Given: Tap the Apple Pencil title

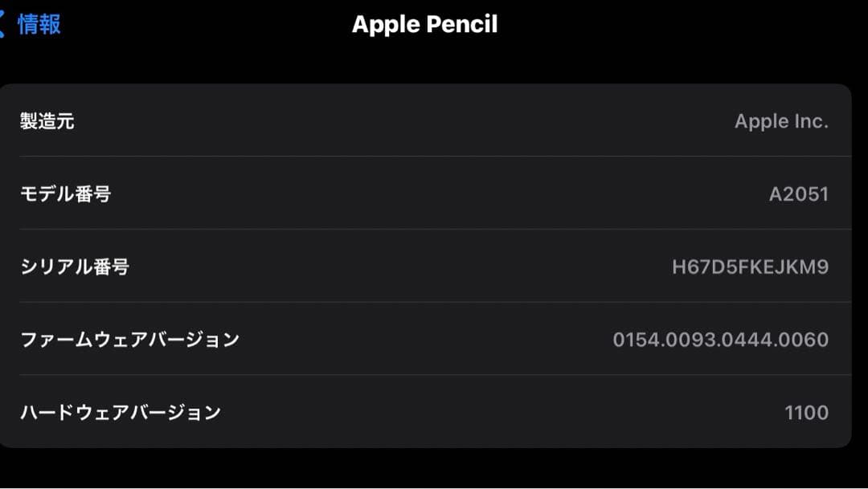Looking at the screenshot, I should pos(424,24).
